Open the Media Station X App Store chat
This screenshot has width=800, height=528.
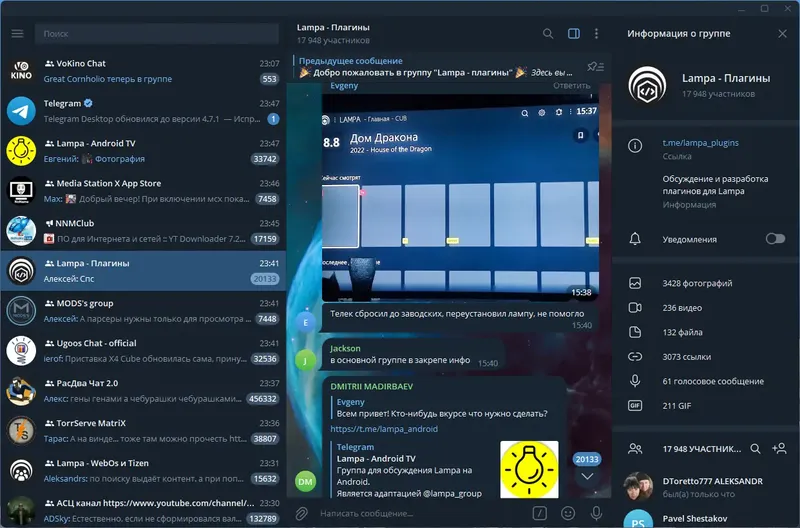point(143,191)
